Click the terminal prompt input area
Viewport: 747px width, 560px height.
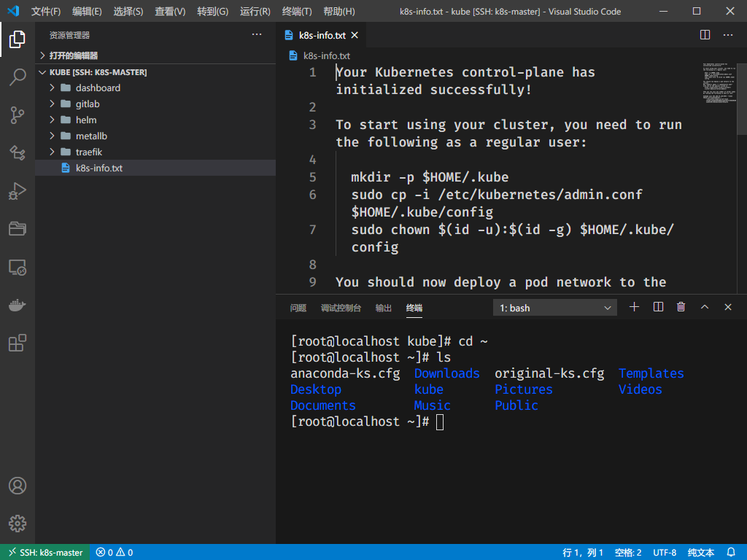pyautogui.click(x=440, y=422)
